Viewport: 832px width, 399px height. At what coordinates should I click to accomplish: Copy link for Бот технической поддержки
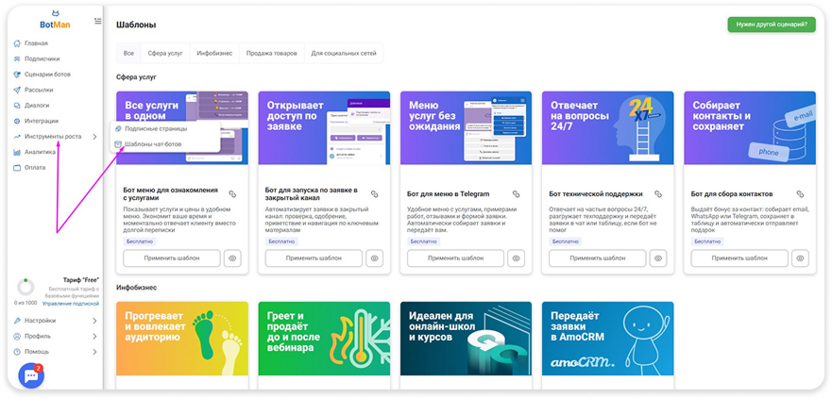click(x=658, y=194)
